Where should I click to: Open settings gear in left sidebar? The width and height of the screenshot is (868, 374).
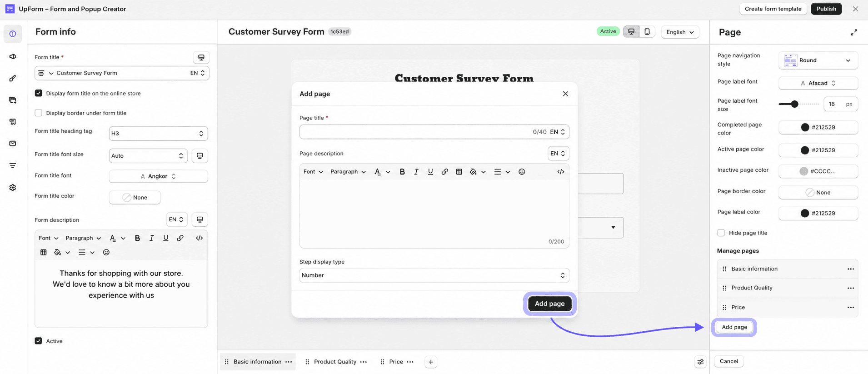tap(13, 188)
